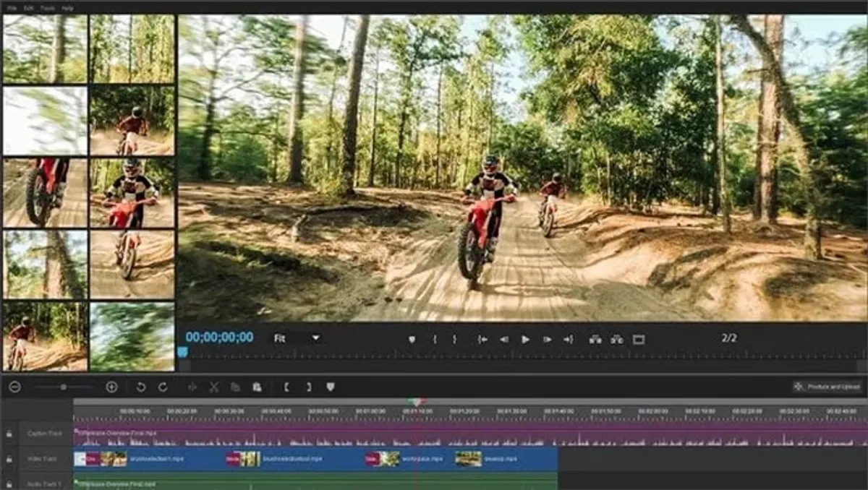
Task: Set timeline out point with right bracket
Action: [x=309, y=387]
